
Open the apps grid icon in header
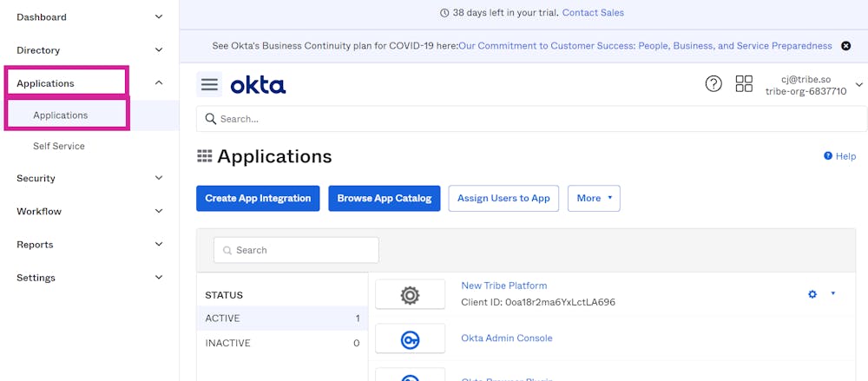[x=744, y=84]
